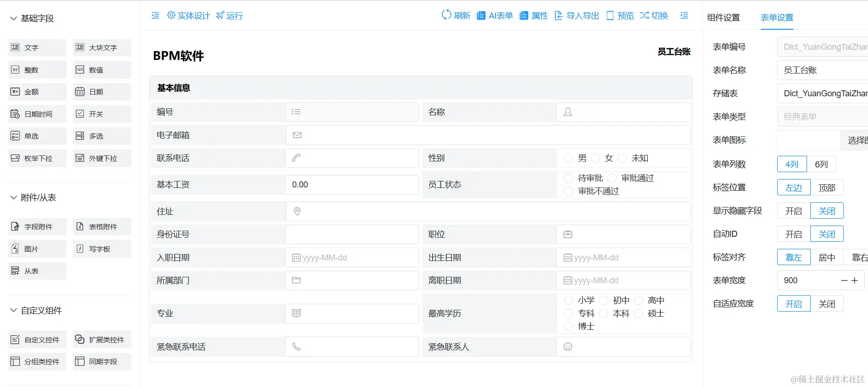The width and height of the screenshot is (868, 387).
Task: Choose the 日期 date field component
Action: (102, 92)
